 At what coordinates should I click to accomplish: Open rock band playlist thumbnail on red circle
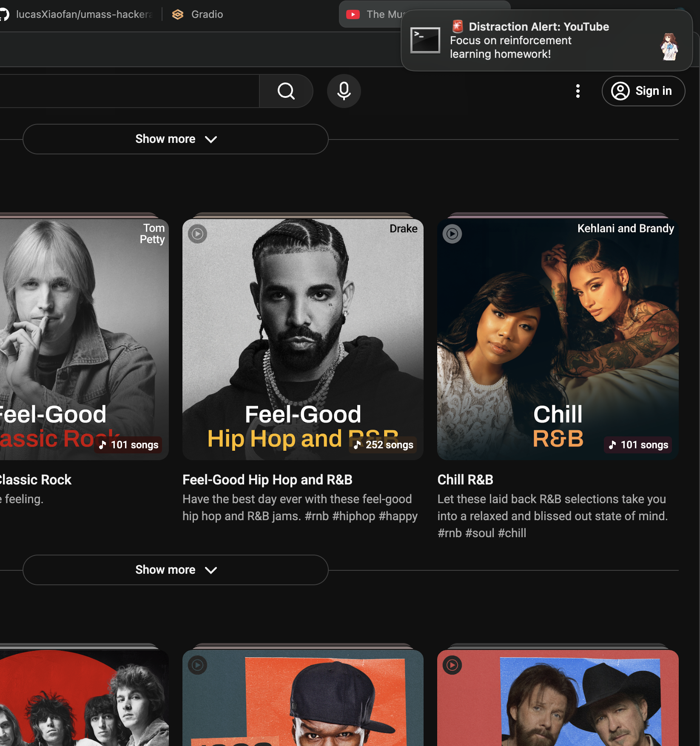(84, 698)
